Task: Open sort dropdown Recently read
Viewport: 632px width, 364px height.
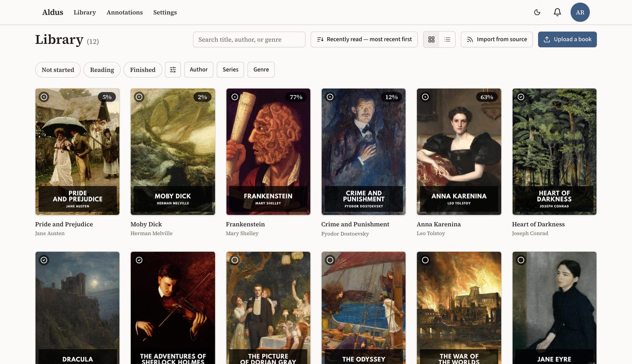Action: coord(364,39)
